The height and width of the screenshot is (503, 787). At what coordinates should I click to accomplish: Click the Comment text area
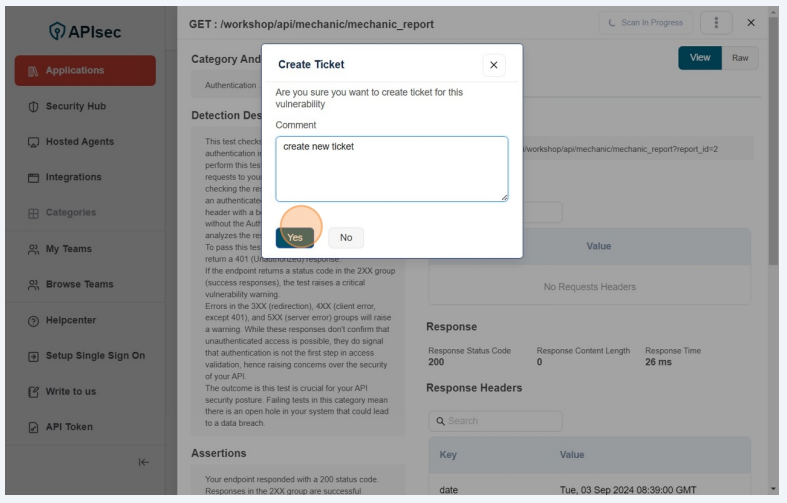click(392, 169)
